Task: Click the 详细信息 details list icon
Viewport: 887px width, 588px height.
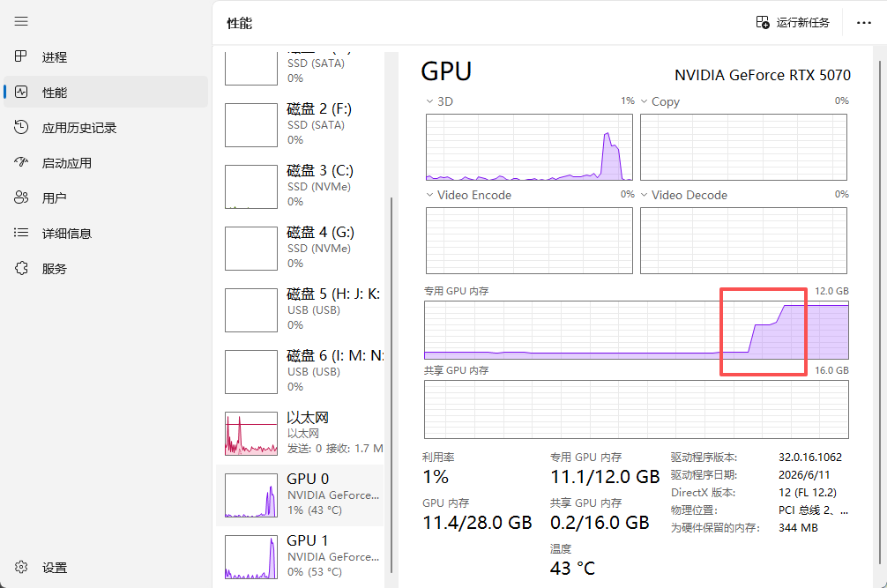Action: click(x=21, y=233)
